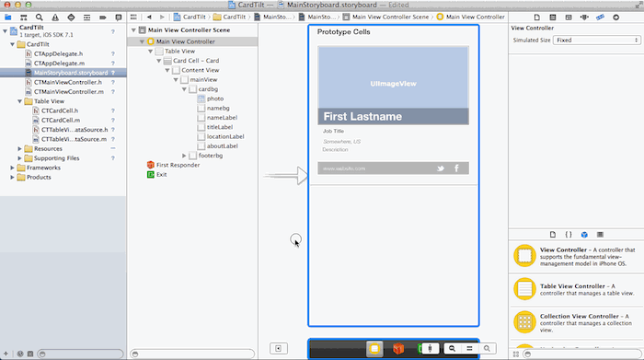Viewport: 644px width, 360px height.
Task: Collapse the Card Cell - Card outline row
Action: [x=159, y=61]
